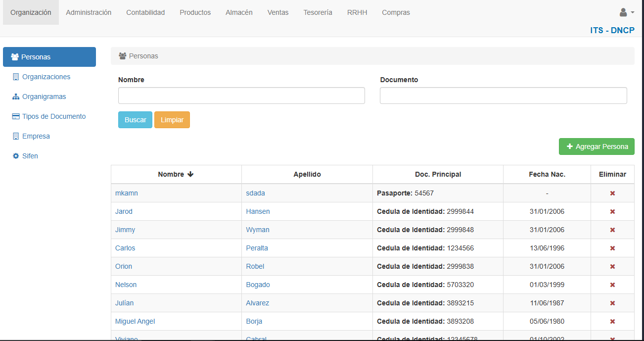Click the Buscar button
Screen dimensions: 644x341
click(x=135, y=120)
